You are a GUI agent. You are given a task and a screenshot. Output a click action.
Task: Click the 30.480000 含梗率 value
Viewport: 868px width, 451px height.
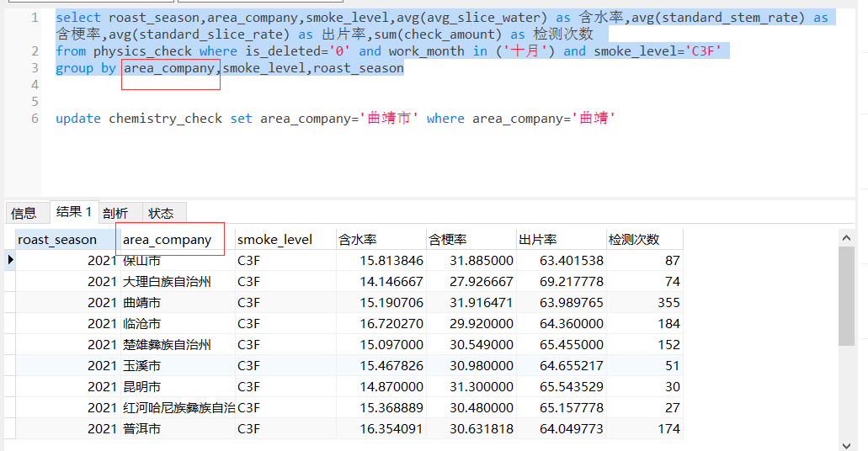(x=481, y=408)
